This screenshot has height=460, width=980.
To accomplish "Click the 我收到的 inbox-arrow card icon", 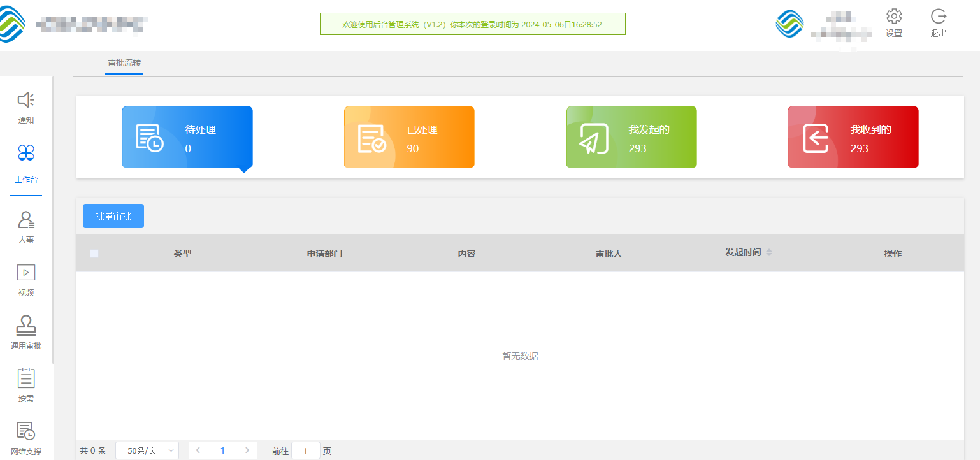I will pyautogui.click(x=816, y=138).
